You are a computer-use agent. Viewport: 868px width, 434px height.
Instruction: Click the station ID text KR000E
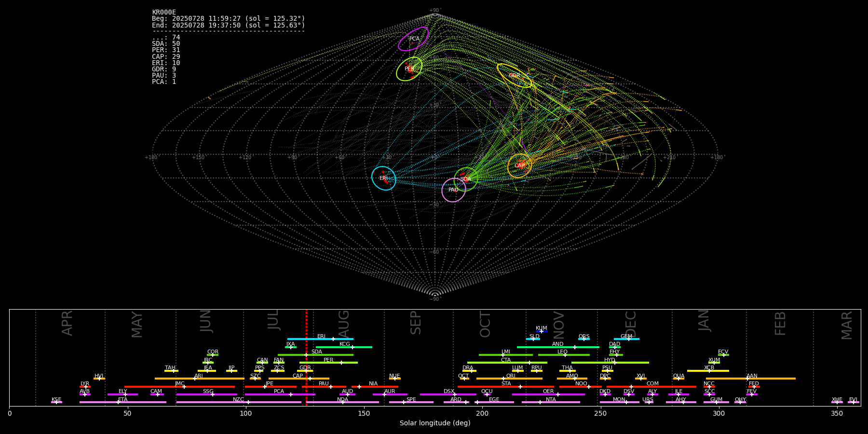tap(164, 13)
